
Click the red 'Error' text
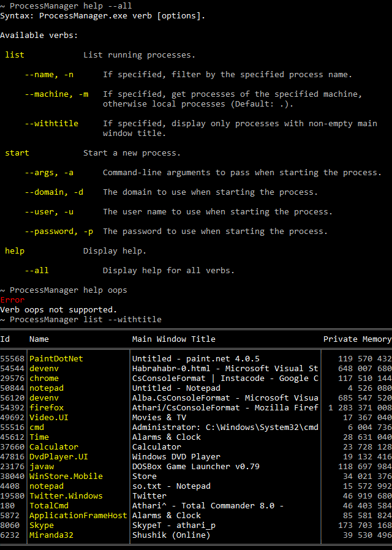click(12, 300)
